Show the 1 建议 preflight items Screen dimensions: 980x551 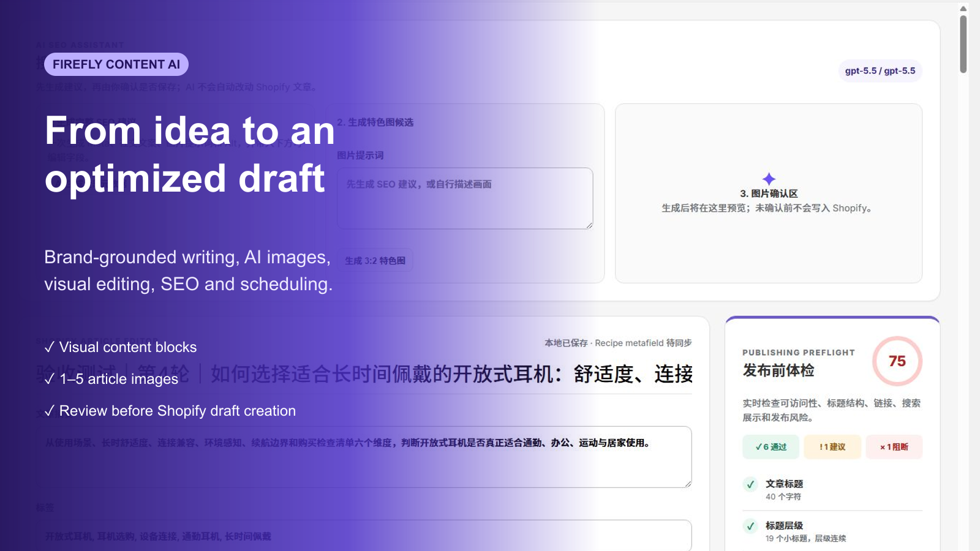point(832,447)
